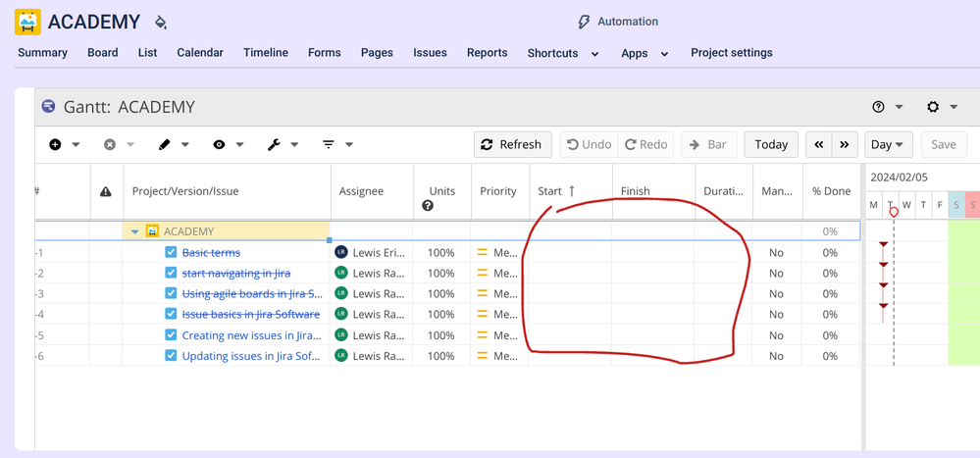
Task: Open the Issue basics in Jira Software link
Action: click(250, 314)
